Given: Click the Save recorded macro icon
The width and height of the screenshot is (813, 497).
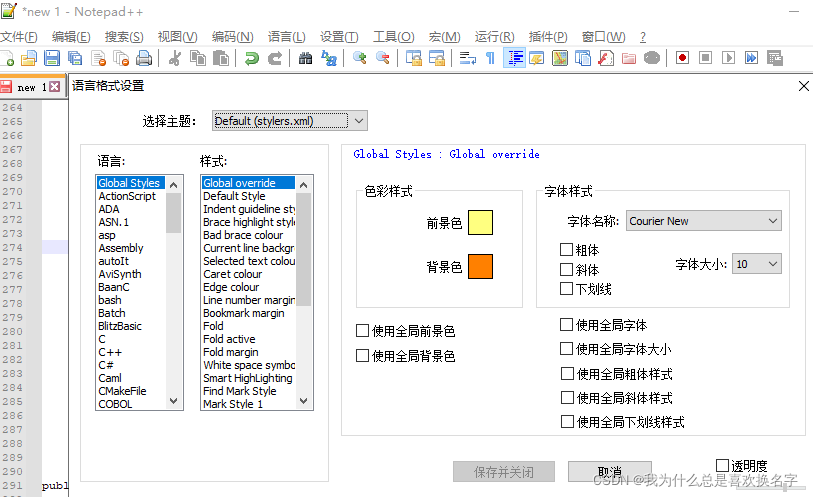Looking at the screenshot, I should [775, 58].
